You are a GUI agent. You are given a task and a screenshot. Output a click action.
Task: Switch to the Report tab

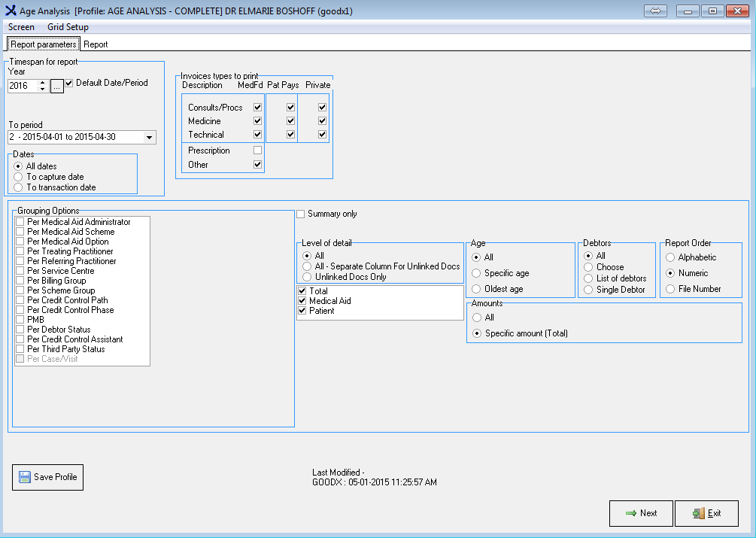click(96, 44)
